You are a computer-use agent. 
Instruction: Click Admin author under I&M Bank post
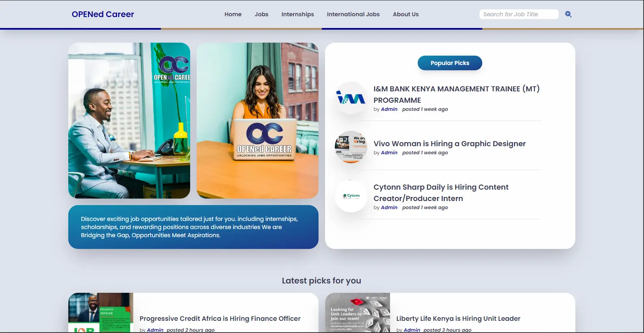coord(389,109)
